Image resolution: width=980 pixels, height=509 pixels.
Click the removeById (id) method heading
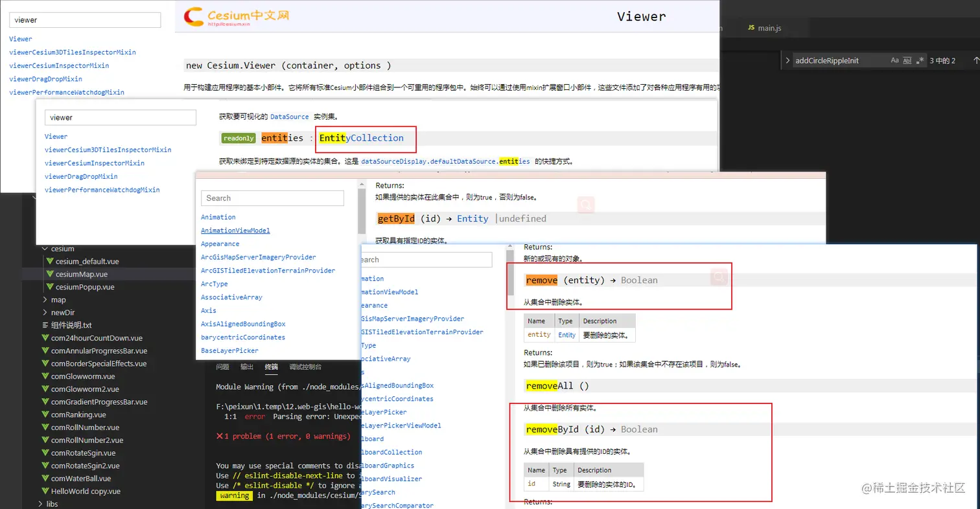[x=566, y=429]
